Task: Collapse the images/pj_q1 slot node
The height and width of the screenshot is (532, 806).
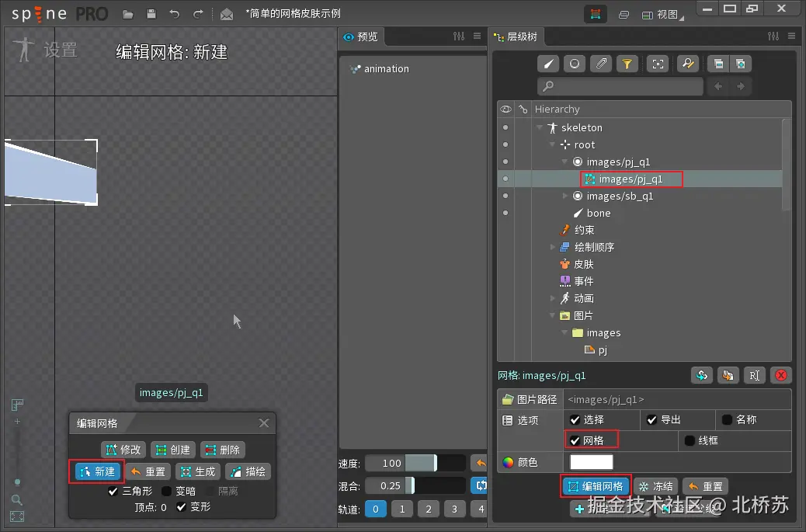Action: point(565,162)
